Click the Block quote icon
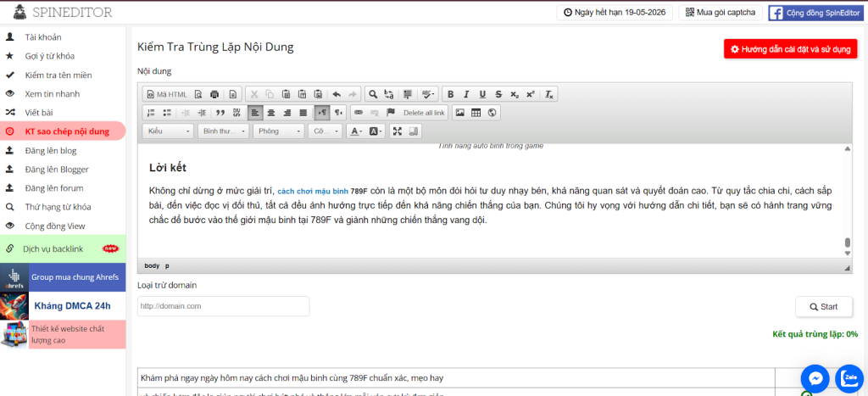 click(220, 112)
